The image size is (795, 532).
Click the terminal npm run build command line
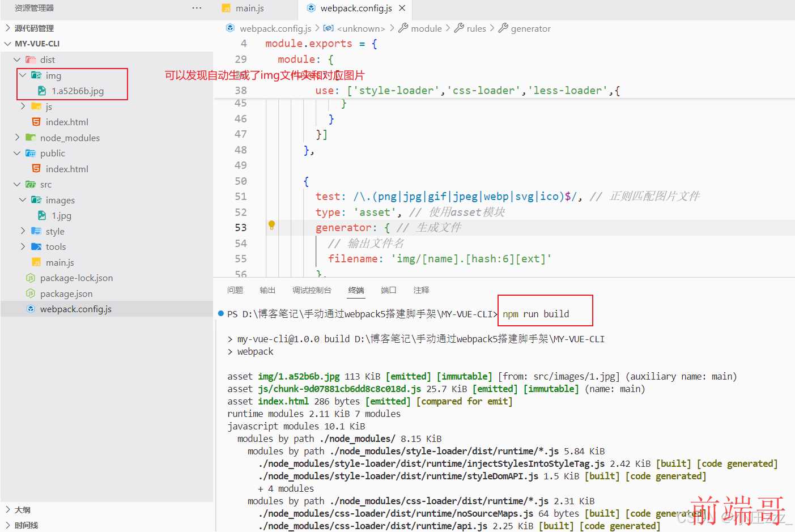536,314
